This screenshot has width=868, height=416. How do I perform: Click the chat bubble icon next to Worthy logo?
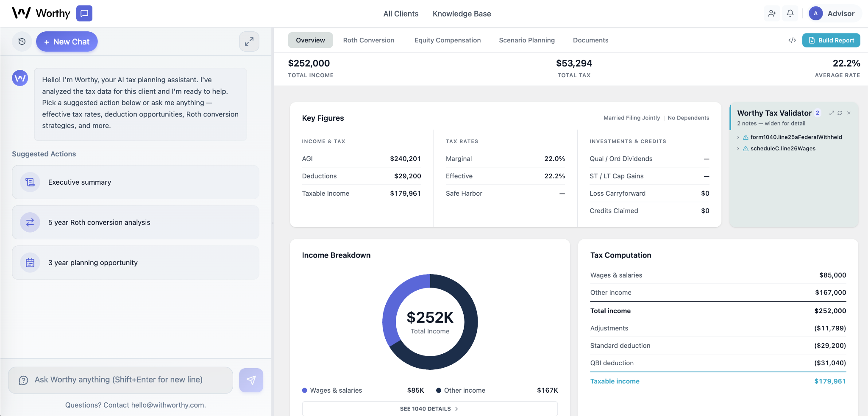pyautogui.click(x=84, y=13)
